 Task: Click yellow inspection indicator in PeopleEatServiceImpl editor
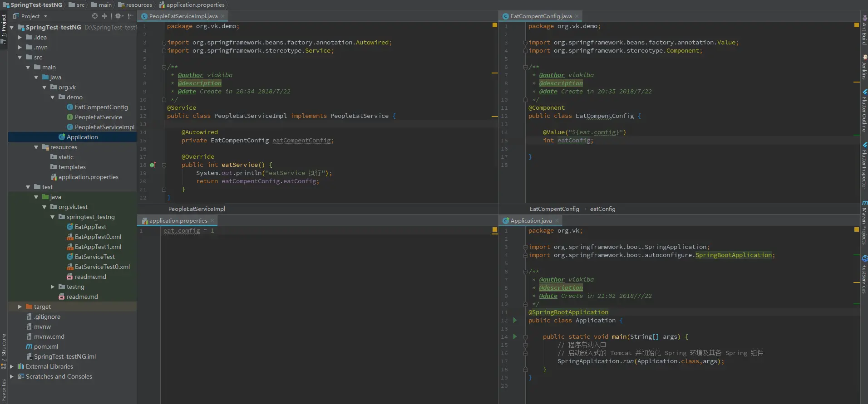pyautogui.click(x=495, y=25)
